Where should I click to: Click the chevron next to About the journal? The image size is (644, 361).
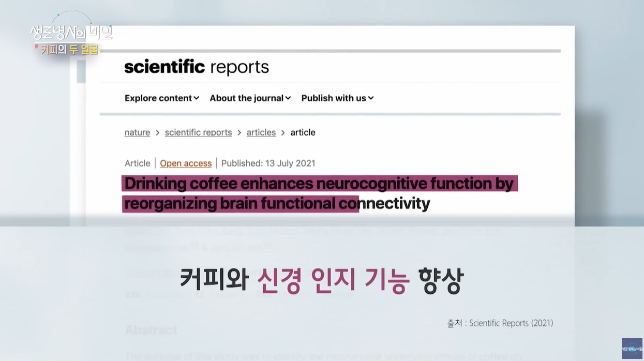(x=289, y=98)
